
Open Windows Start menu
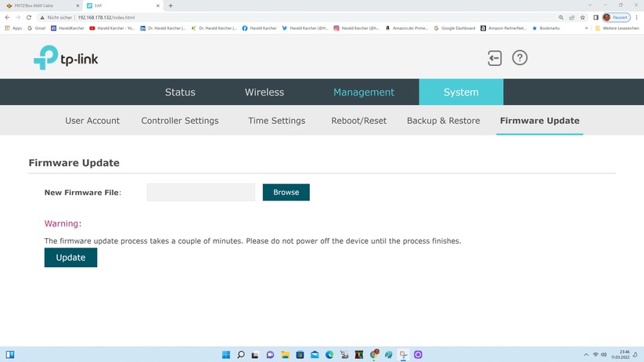point(226,355)
